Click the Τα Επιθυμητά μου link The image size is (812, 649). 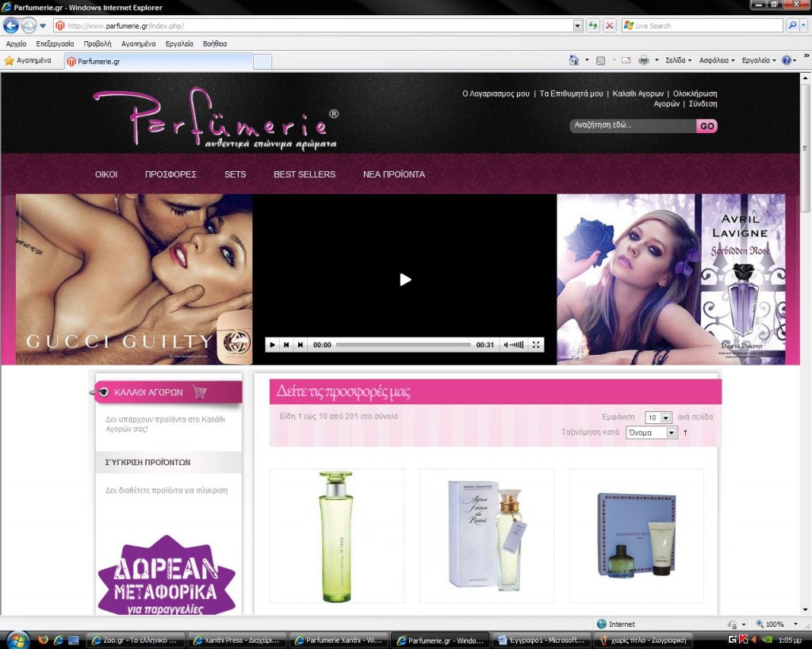[x=571, y=94]
